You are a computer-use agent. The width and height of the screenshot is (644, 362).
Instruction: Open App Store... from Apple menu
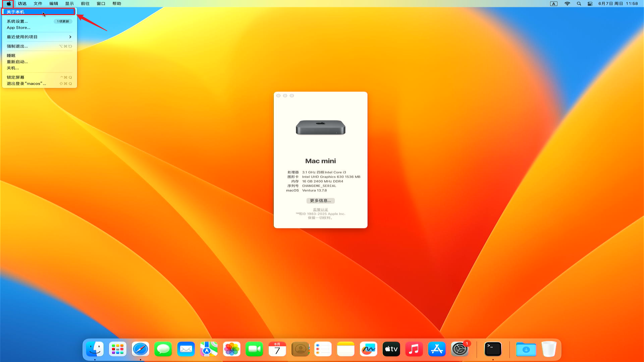tap(40, 28)
